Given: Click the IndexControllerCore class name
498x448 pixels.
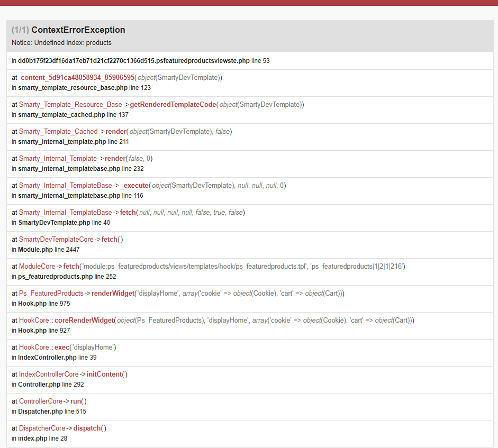Looking at the screenshot, I should (x=49, y=374).
